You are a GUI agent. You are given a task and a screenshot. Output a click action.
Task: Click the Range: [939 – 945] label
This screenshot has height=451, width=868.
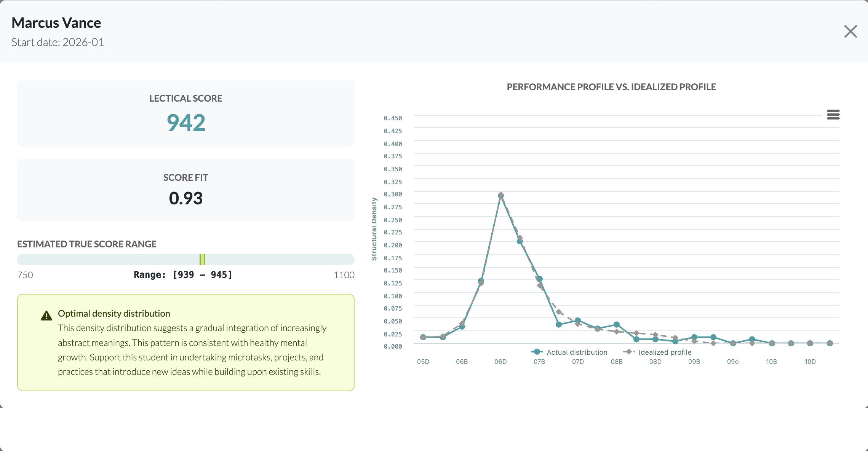pyautogui.click(x=183, y=275)
